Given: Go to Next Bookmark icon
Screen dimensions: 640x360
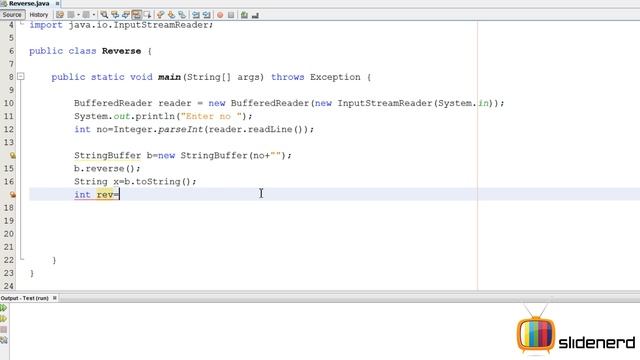Looking at the screenshot, I should (x=171, y=15).
